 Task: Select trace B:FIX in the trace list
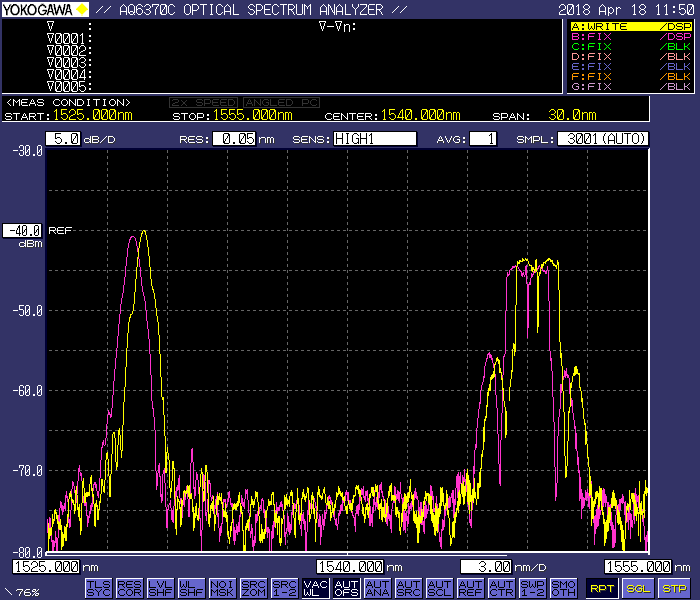630,36
